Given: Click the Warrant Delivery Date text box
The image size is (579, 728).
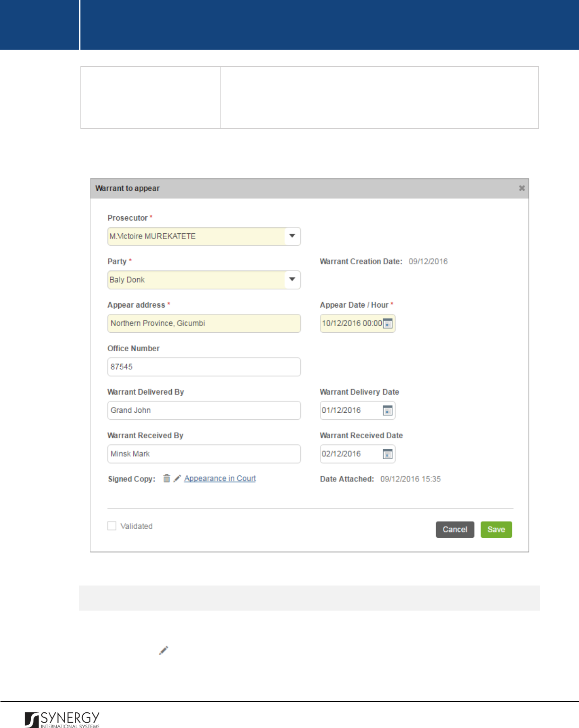Looking at the screenshot, I should tap(351, 410).
